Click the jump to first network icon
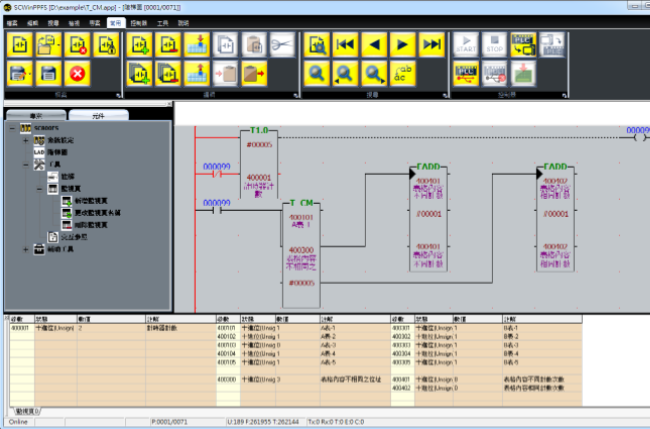Image resolution: width=650 pixels, height=429 pixels. coord(345,45)
